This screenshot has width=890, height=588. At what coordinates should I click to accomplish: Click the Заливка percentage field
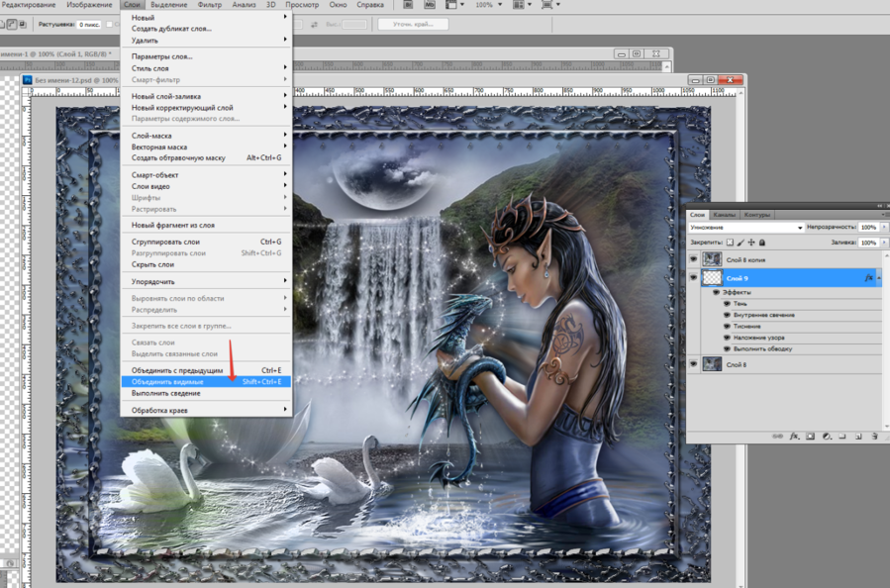click(868, 243)
